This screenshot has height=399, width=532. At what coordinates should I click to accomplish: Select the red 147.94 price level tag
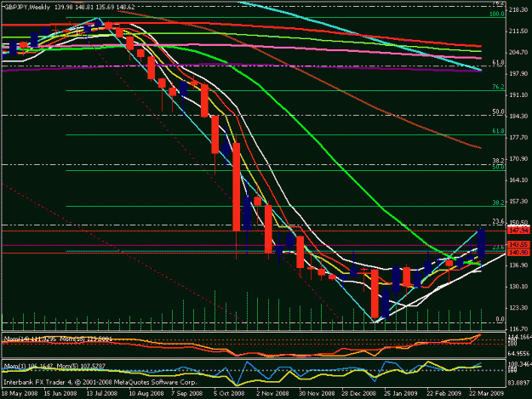pyautogui.click(x=518, y=231)
